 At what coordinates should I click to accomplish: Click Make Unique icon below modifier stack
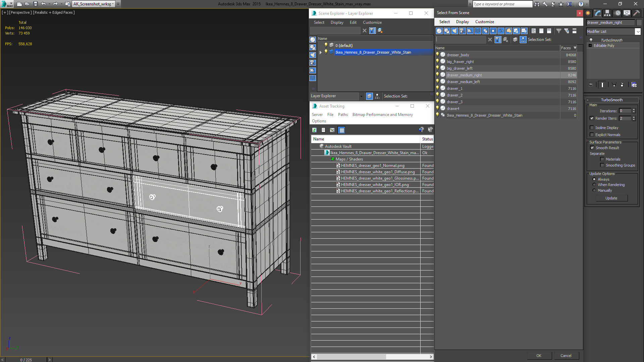point(614,85)
